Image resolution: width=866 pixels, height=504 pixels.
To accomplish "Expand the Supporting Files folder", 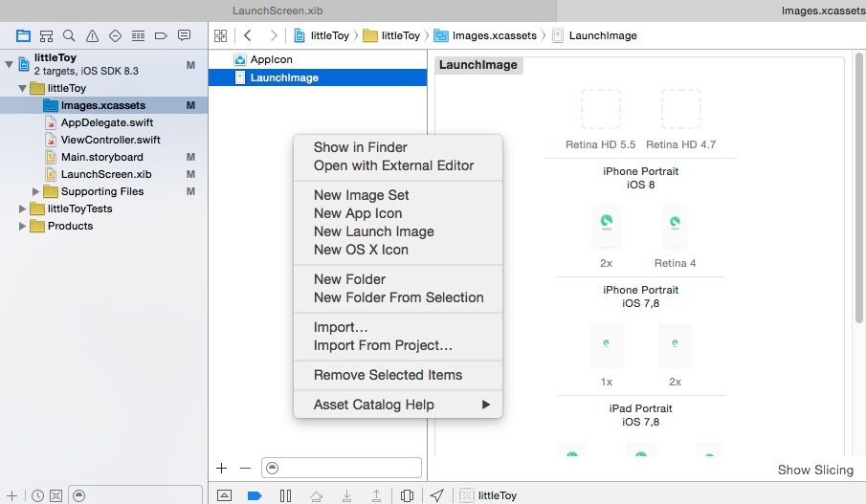I will [35, 191].
